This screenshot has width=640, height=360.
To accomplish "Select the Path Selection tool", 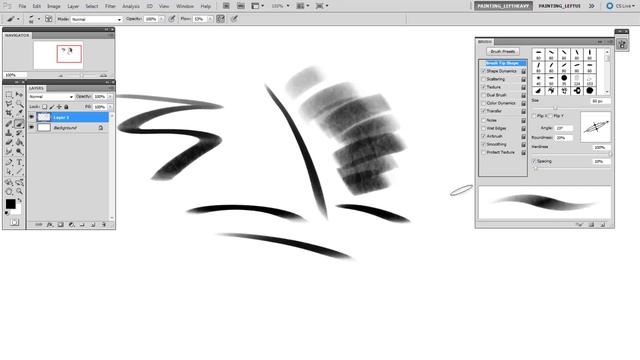I will (x=9, y=172).
